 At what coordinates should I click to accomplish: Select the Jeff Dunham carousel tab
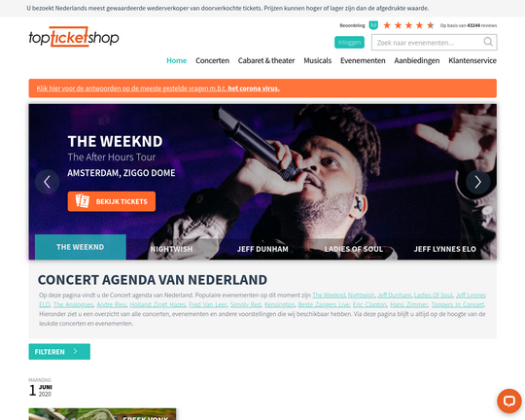(262, 249)
